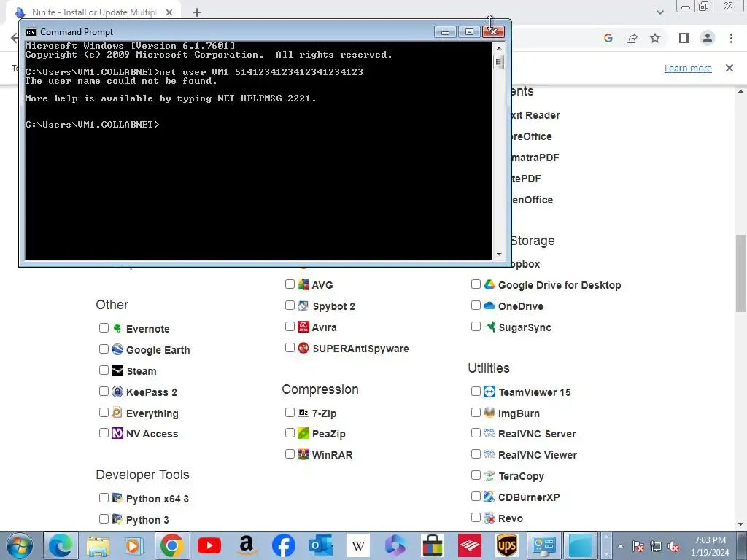Open File Explorer from the taskbar

(98, 545)
